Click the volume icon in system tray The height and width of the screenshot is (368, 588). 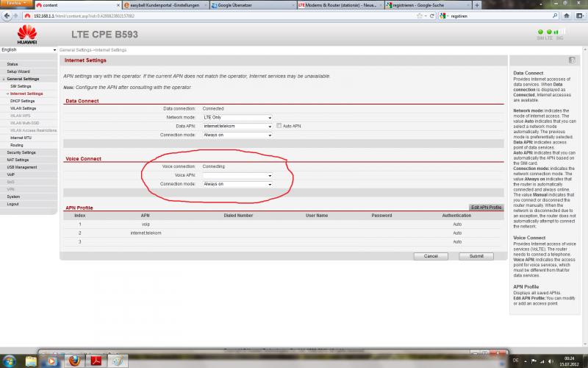click(551, 361)
